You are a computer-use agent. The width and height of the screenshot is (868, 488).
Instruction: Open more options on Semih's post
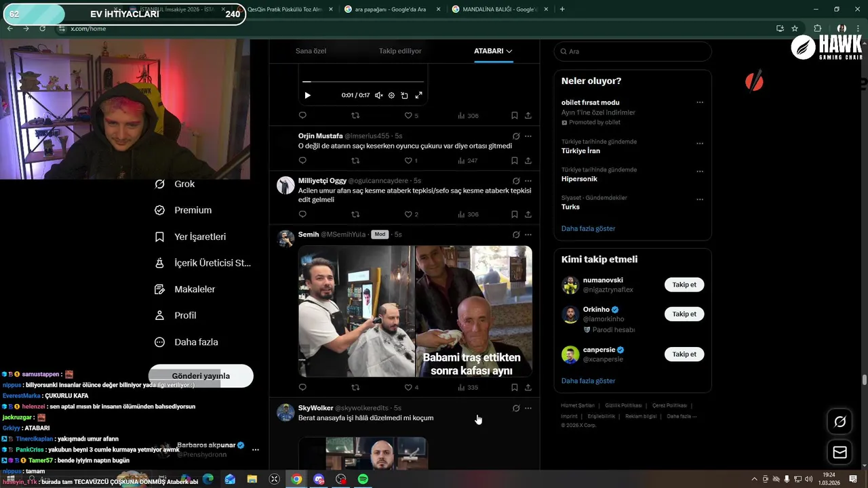[528, 235]
